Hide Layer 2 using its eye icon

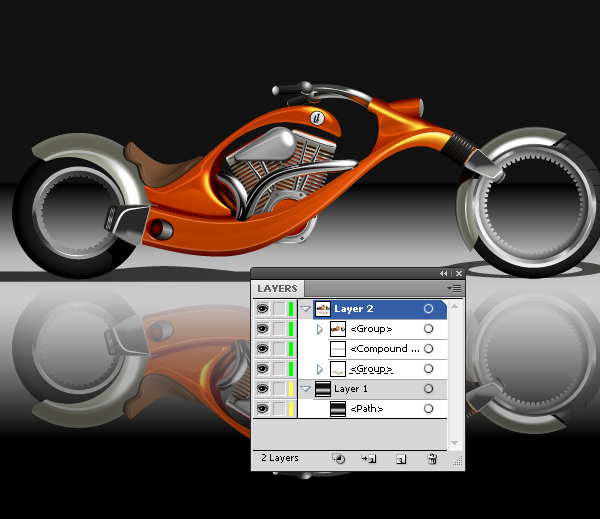[262, 309]
